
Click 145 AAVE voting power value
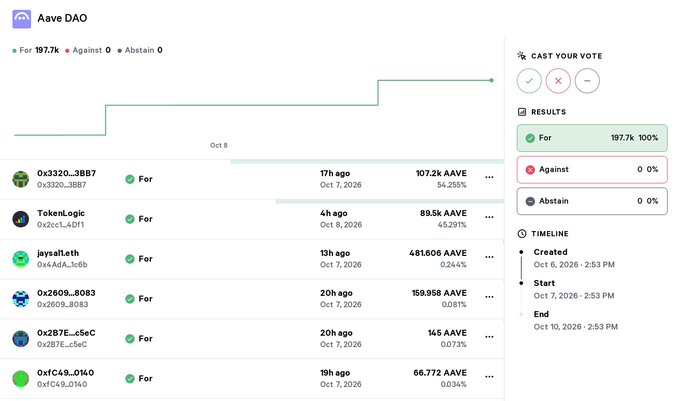[447, 333]
